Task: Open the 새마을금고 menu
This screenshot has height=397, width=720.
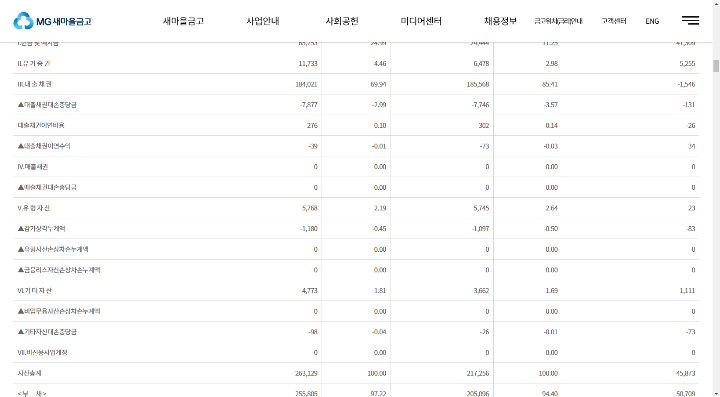Action: [x=183, y=21]
